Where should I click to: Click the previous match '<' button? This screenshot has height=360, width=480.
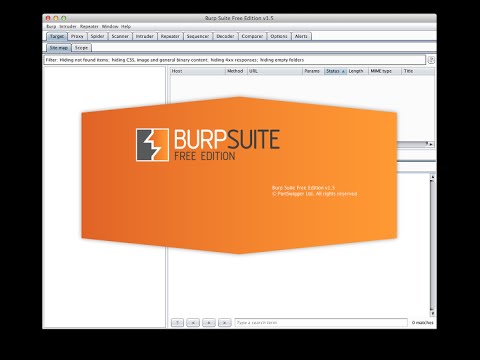(193, 323)
